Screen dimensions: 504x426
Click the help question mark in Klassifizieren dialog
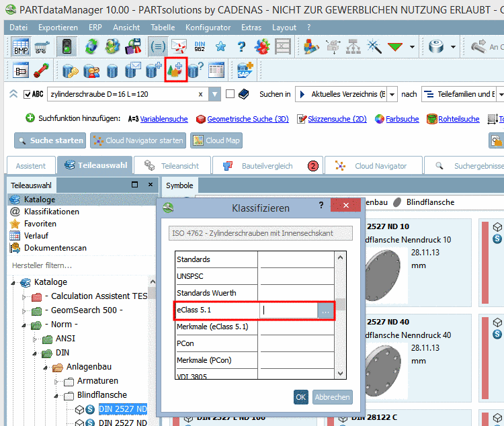click(x=321, y=205)
